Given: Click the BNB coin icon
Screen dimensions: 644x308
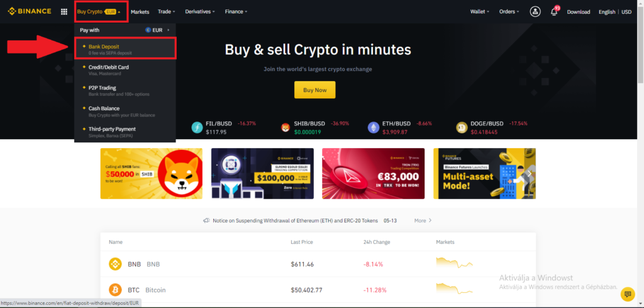Looking at the screenshot, I should point(116,264).
